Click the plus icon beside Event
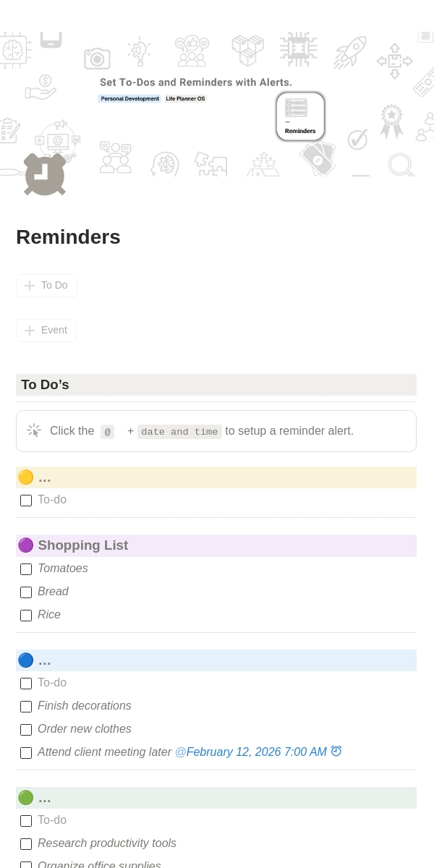Image resolution: width=434 pixels, height=868 pixels. pos(30,331)
